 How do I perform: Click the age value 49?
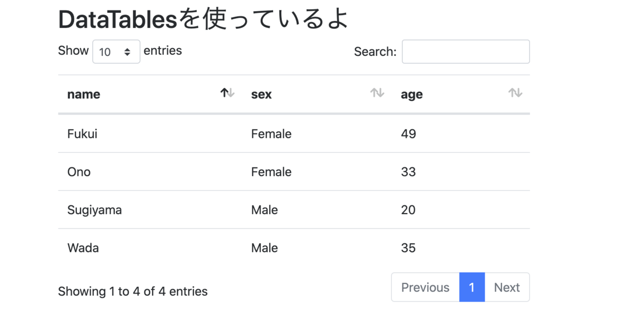[408, 134]
